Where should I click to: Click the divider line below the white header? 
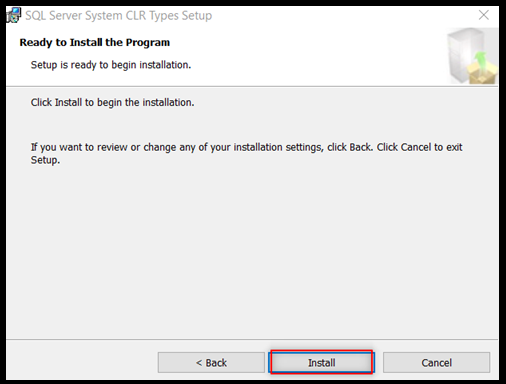252,86
